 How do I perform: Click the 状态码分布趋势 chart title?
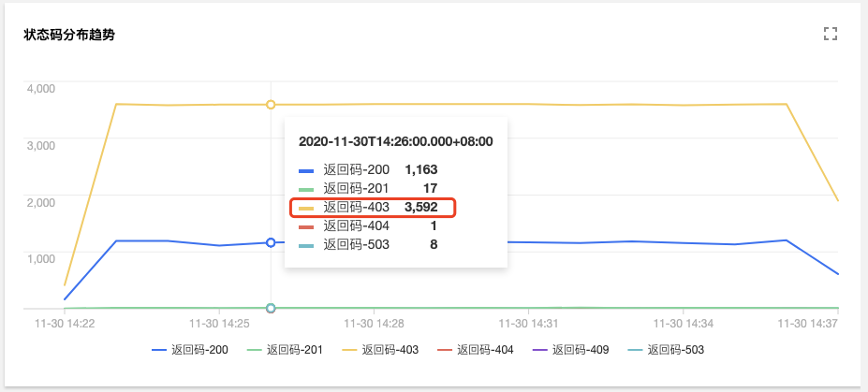click(x=69, y=35)
